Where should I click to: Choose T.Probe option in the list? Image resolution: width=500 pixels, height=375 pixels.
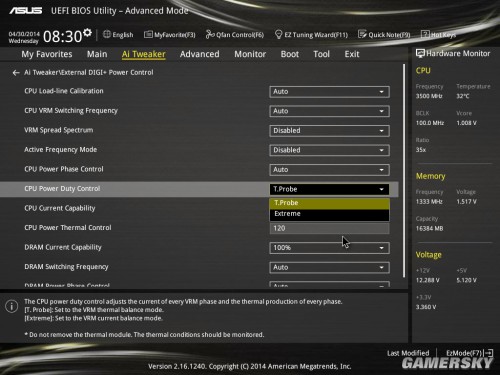click(329, 203)
